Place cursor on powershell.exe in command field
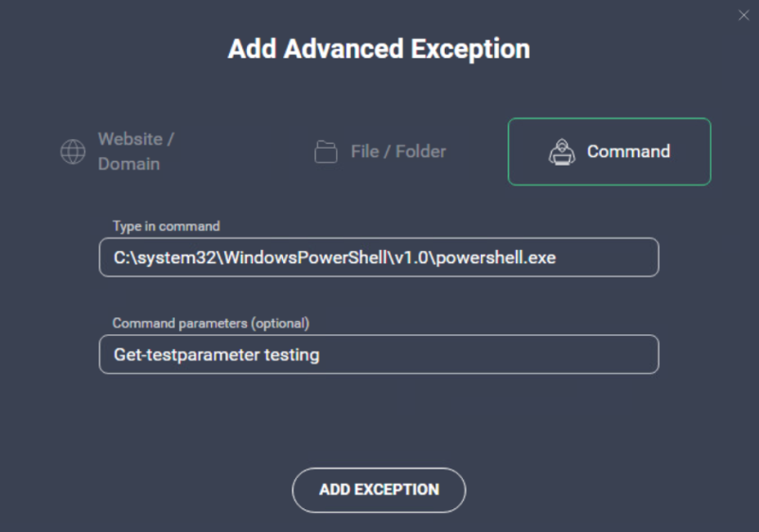Image resolution: width=759 pixels, height=532 pixels. click(496, 258)
